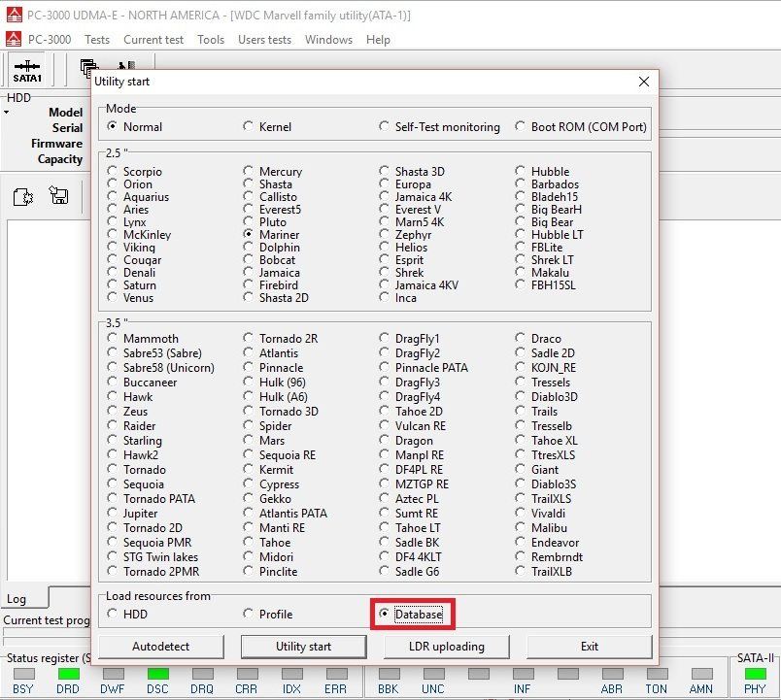Click the SATA1 port toolbar icon

[x=27, y=71]
